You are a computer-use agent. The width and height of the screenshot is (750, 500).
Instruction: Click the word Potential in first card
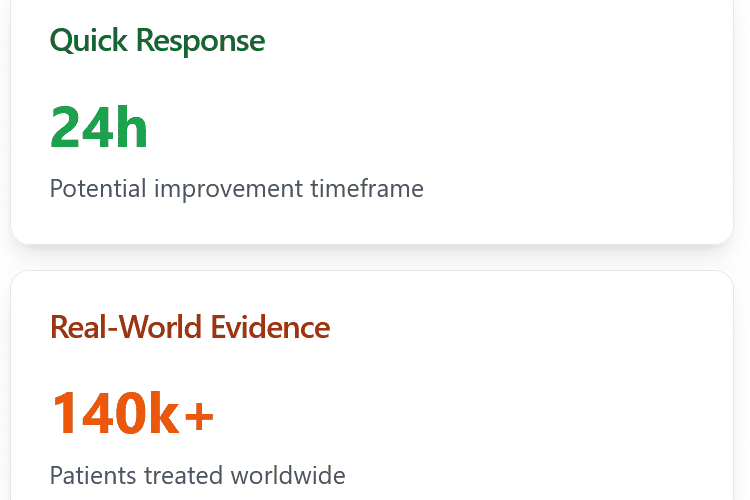point(98,188)
